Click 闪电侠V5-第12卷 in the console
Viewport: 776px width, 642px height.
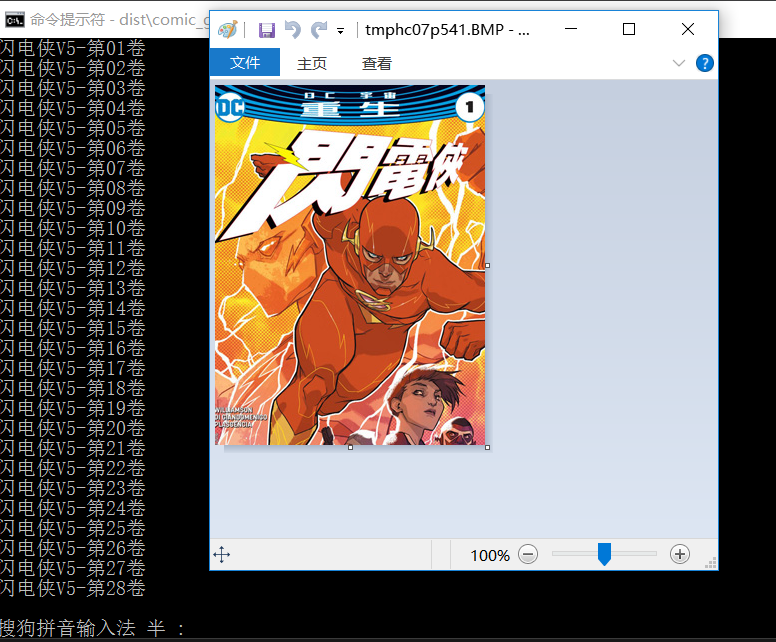click(73, 268)
